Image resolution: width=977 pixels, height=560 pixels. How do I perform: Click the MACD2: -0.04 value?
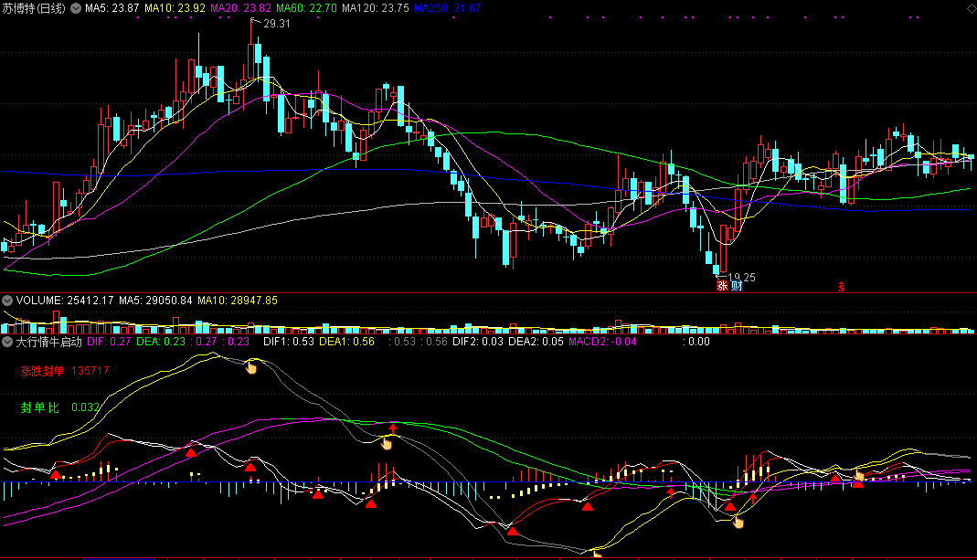coord(602,342)
